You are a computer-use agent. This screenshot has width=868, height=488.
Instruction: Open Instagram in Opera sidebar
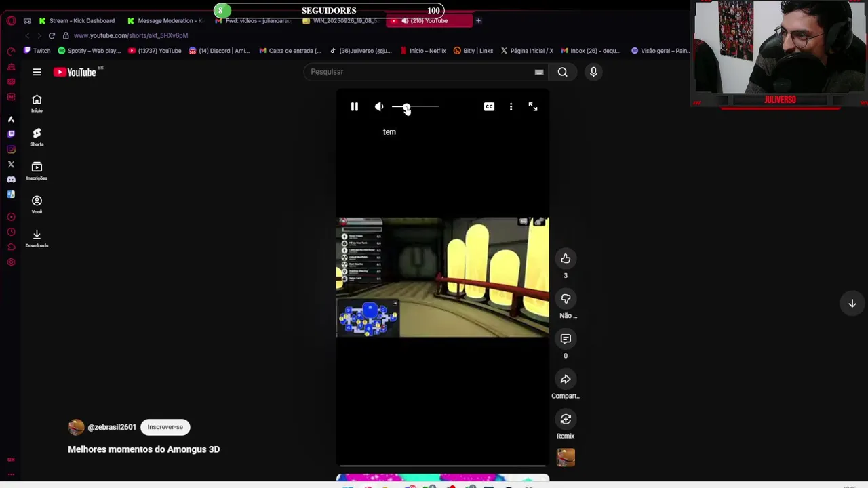[x=11, y=149]
